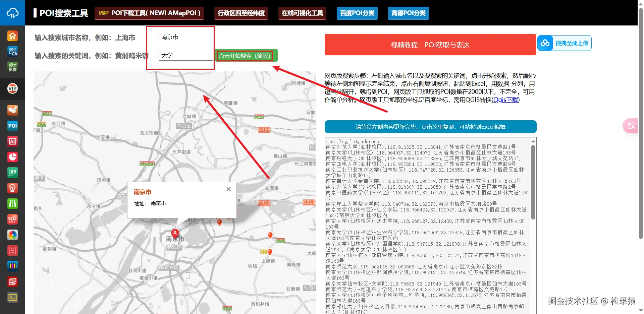Open the yellow terminal console icon
644x314 pixels.
pyautogui.click(x=12, y=297)
